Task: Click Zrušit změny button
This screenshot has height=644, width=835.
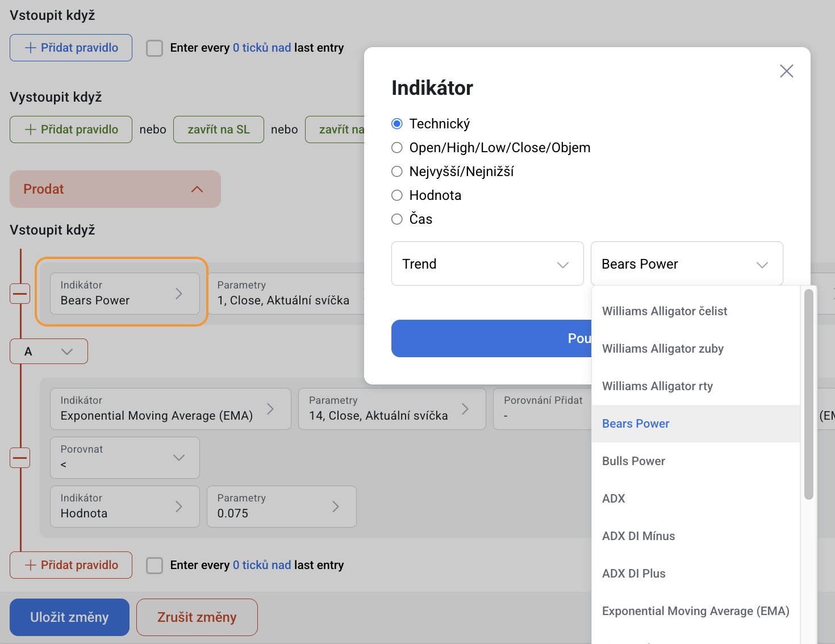Action: click(197, 617)
